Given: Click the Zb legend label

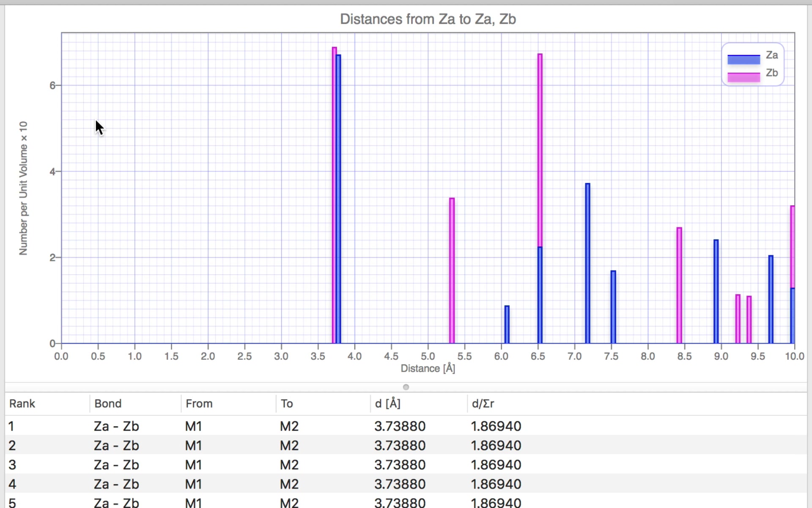Looking at the screenshot, I should point(772,73).
